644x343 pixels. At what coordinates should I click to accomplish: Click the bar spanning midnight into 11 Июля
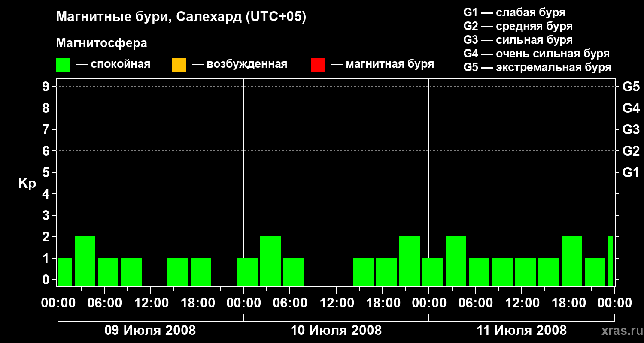pos(433,272)
